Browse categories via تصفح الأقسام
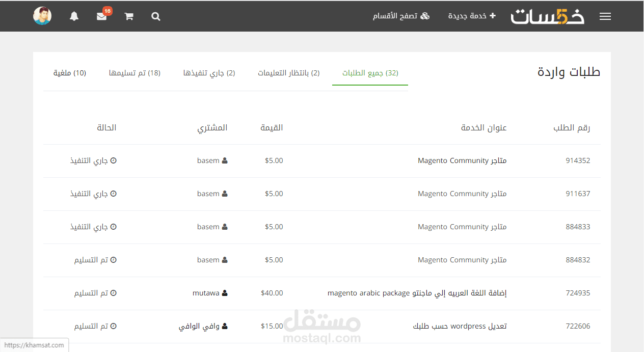 pos(401,16)
